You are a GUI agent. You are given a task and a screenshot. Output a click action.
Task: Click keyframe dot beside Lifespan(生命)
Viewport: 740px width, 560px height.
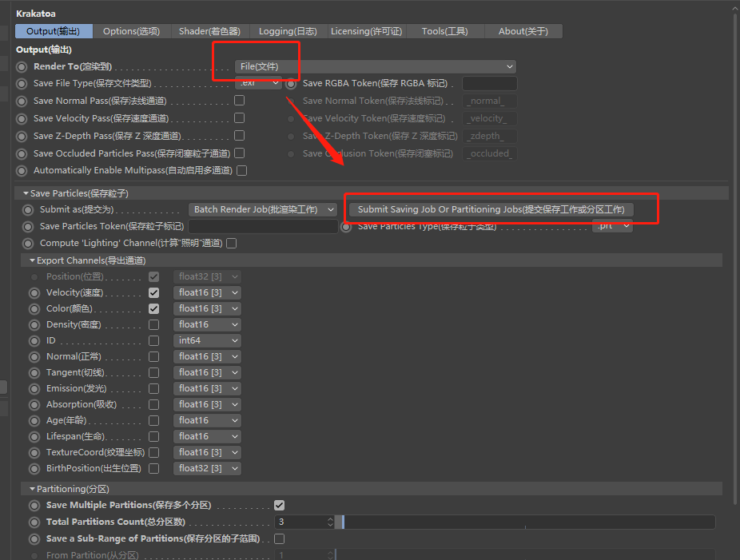[x=34, y=437]
